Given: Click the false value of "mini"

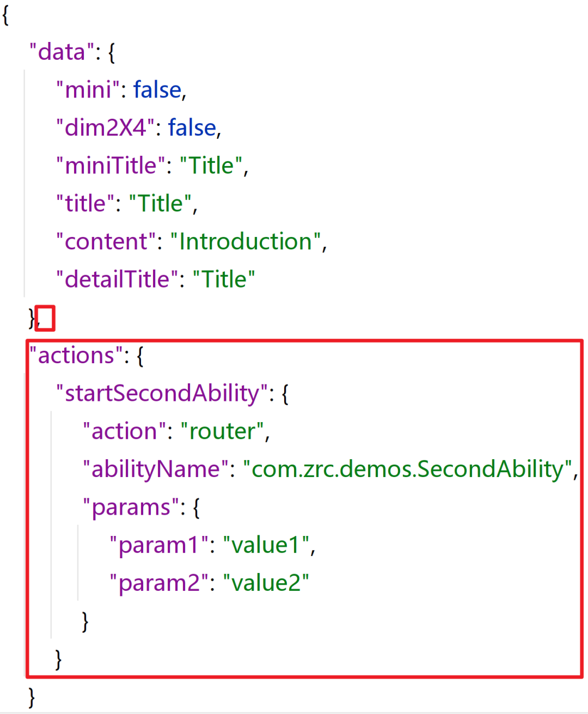Looking at the screenshot, I should pos(157,90).
